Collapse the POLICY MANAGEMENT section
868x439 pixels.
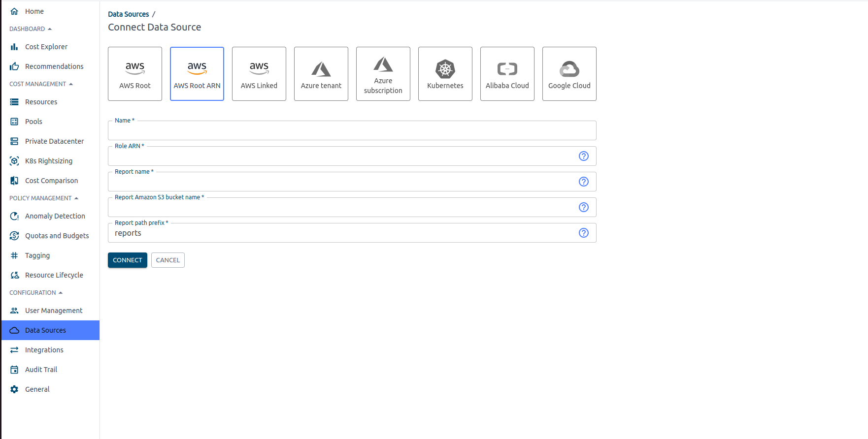click(44, 198)
